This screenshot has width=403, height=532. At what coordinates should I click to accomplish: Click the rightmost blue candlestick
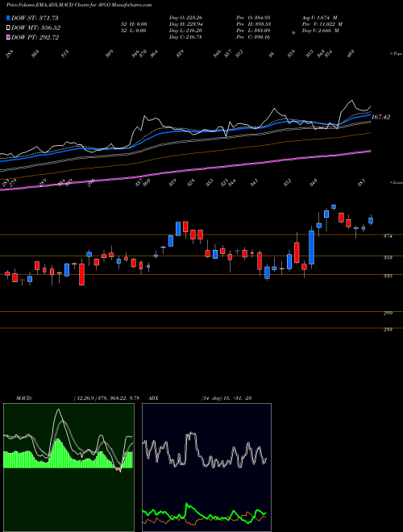371,221
